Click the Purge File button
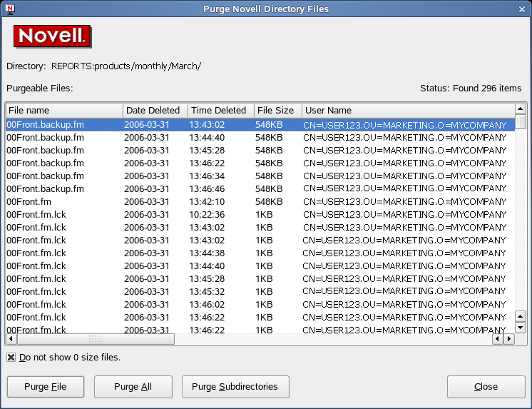 [46, 387]
